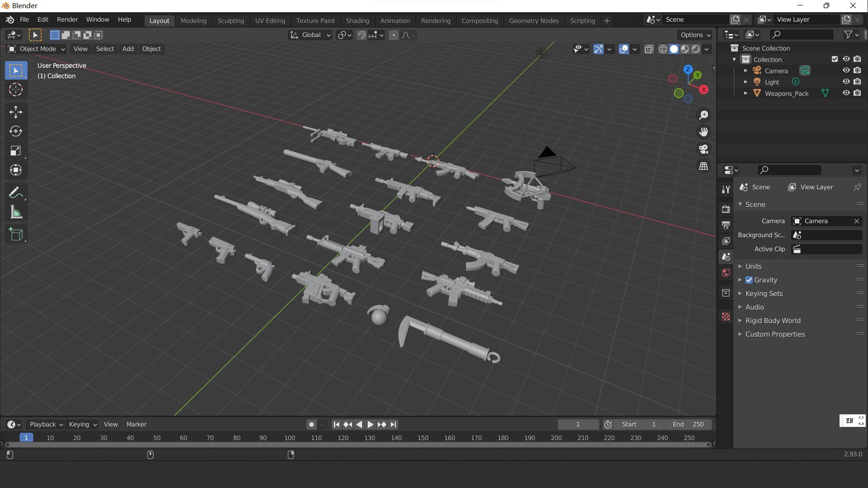Switch to material preview shading

tap(685, 49)
